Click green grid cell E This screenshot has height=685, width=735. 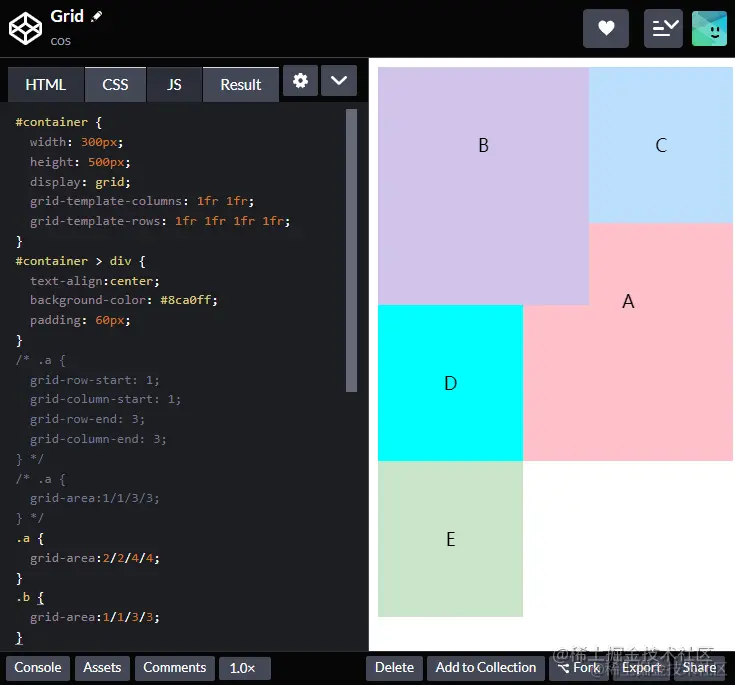click(x=450, y=539)
